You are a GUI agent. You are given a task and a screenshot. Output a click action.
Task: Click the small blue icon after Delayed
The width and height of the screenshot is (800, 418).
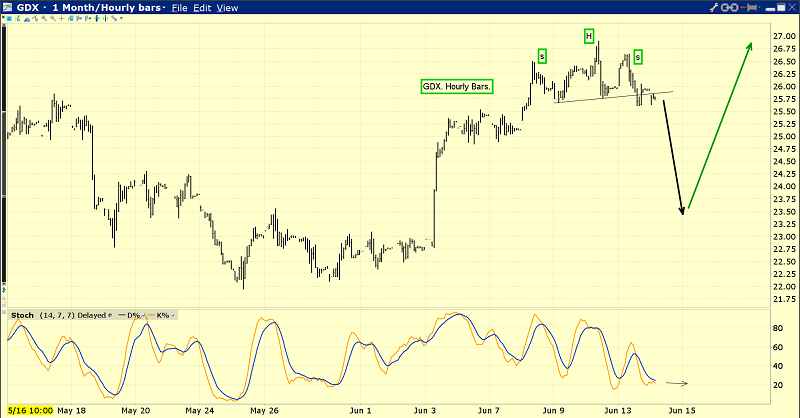110,315
